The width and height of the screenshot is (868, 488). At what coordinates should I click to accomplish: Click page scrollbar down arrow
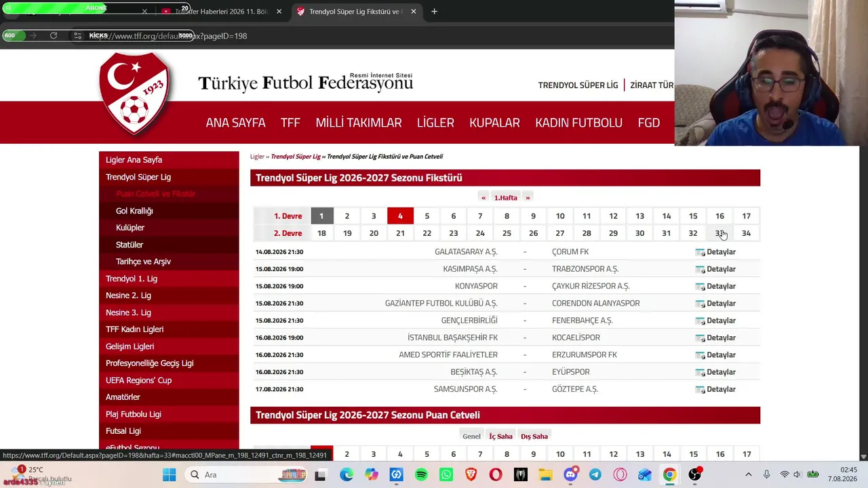point(863,457)
